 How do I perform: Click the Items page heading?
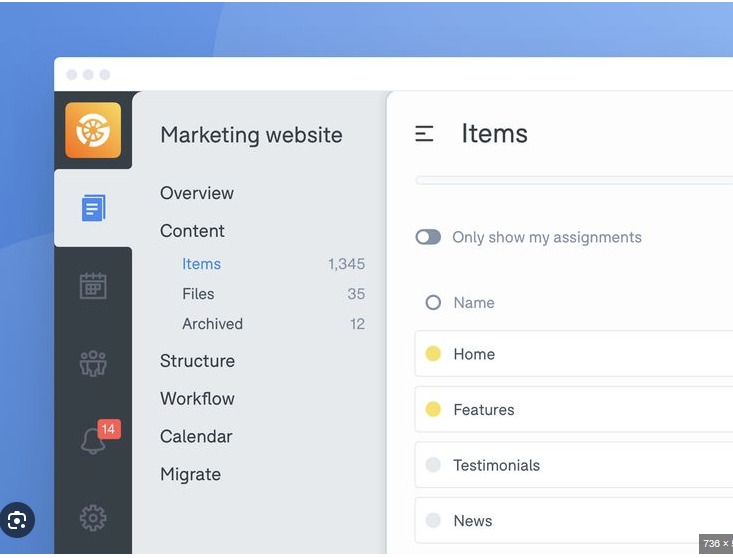(x=495, y=134)
